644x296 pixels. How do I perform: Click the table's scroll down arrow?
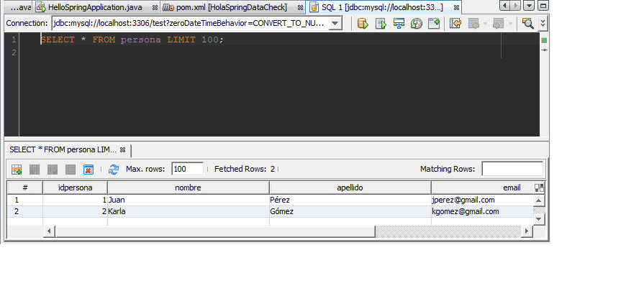tap(539, 219)
